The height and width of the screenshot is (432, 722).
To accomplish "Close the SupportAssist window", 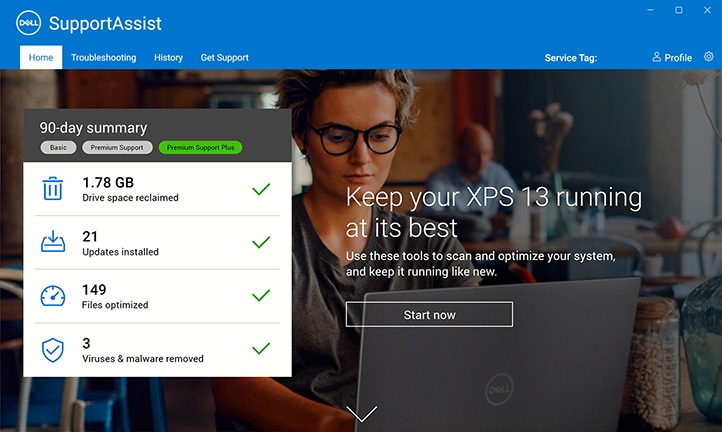I will click(707, 10).
